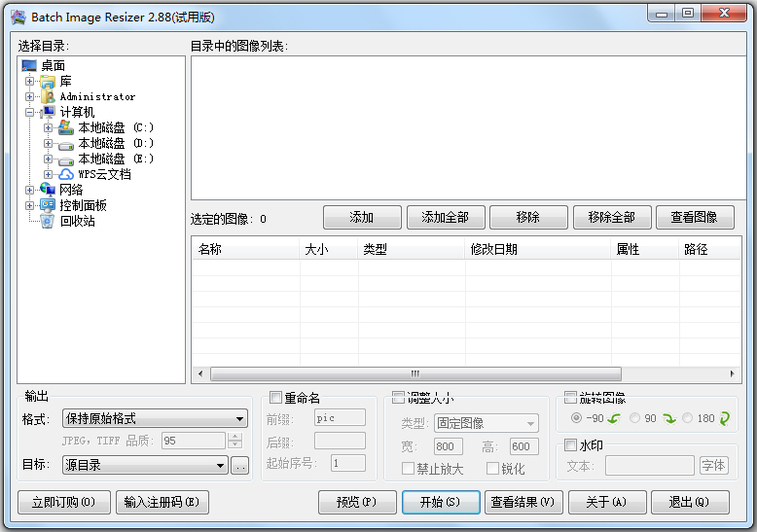
Task: Expand the 本地磁盘 (D:) node
Action: coord(48,143)
